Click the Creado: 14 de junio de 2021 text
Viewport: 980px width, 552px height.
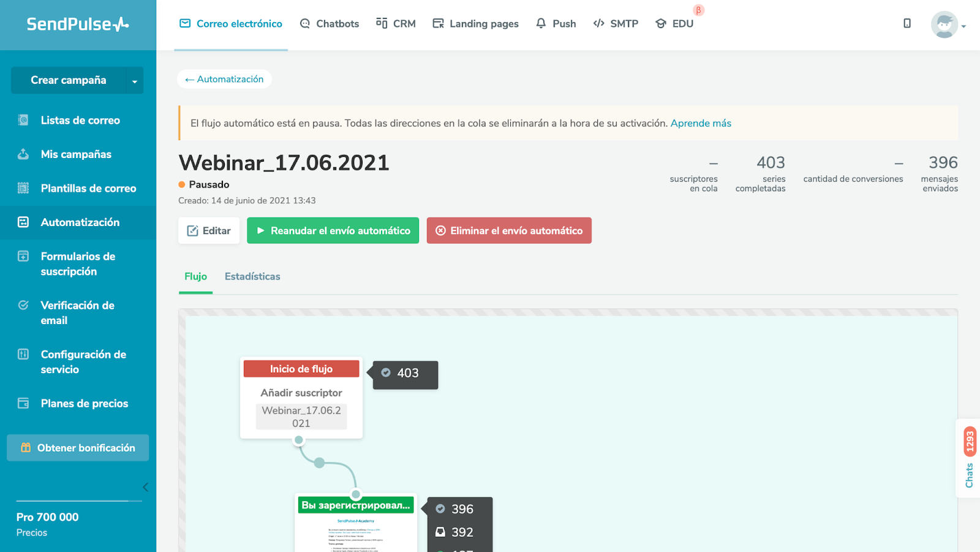point(247,201)
